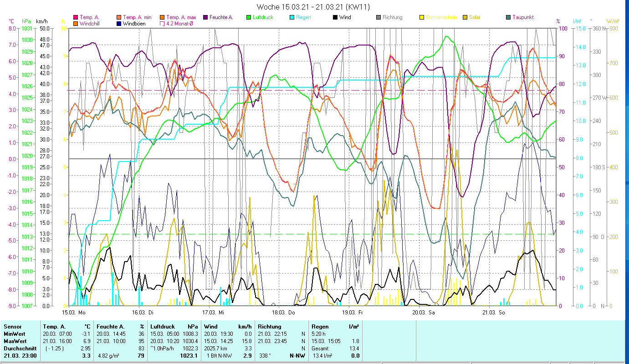This screenshot has height=364, width=629.
Task: Click the wind run value 2025.7 km
Action: point(216,349)
